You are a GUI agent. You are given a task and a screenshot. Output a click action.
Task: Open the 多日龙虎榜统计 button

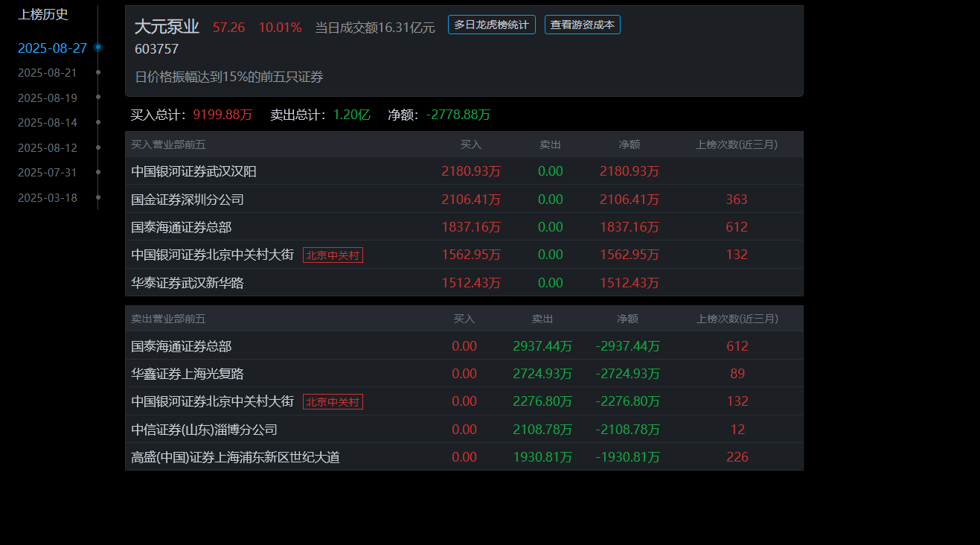click(491, 25)
